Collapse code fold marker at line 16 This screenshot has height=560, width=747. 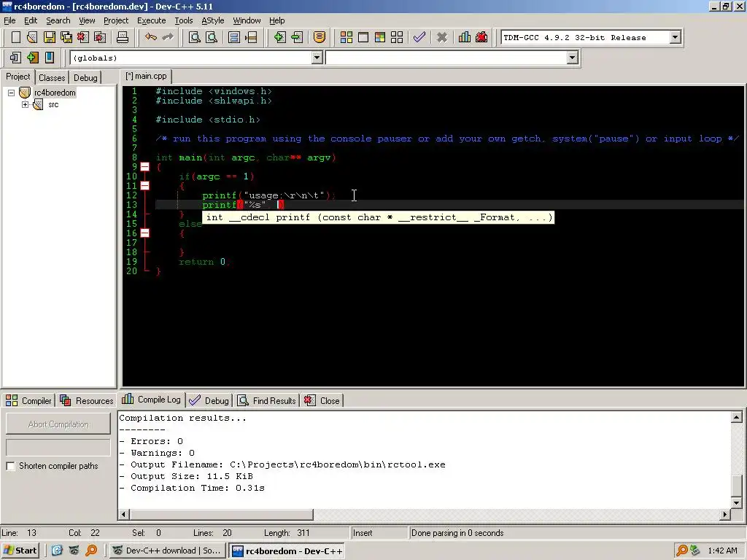point(145,233)
